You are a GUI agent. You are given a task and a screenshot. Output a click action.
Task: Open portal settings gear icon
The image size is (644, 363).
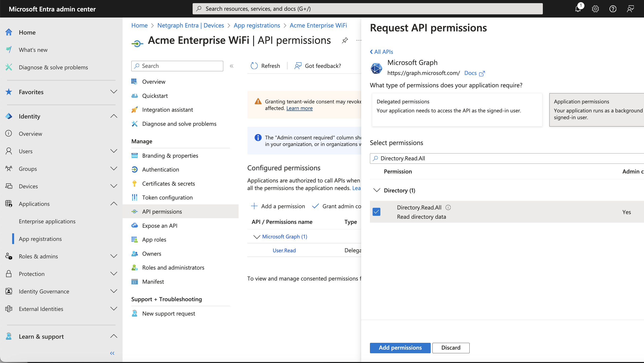click(x=595, y=9)
